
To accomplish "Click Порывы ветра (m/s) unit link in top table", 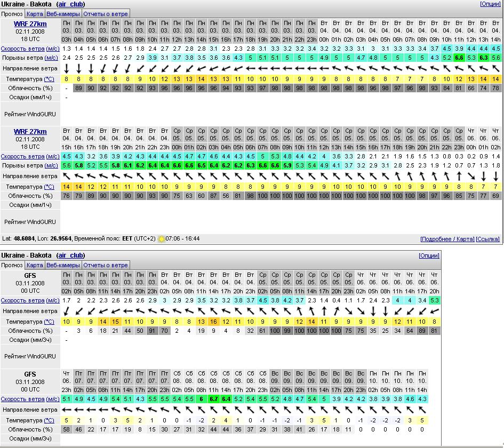I will 52,58.
